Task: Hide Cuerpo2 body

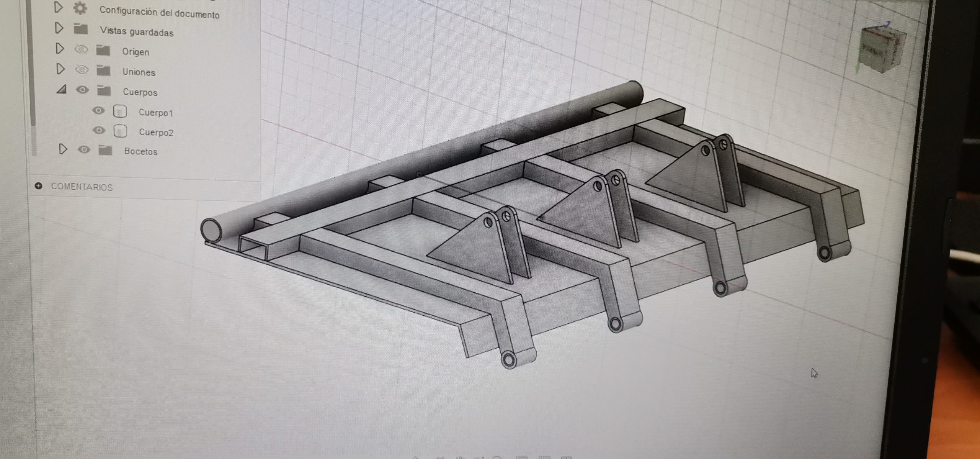Action: point(99,130)
